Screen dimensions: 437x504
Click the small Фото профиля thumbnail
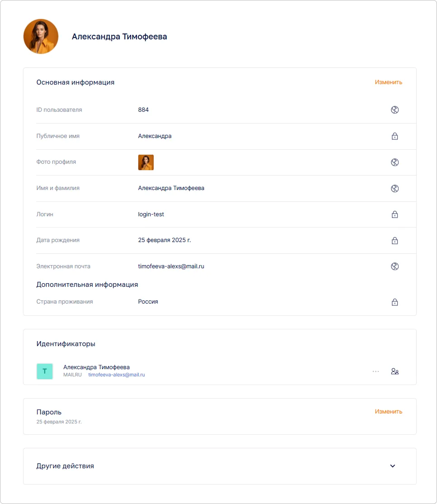146,162
